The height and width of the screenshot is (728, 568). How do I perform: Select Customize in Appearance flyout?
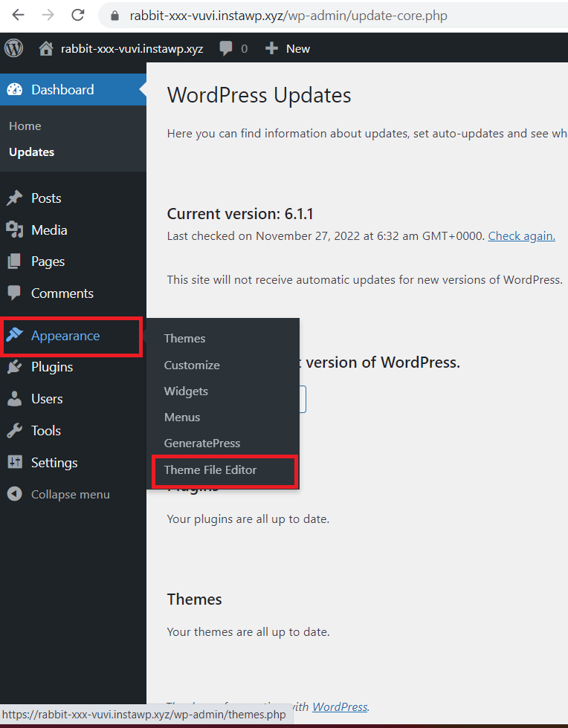pyautogui.click(x=192, y=365)
